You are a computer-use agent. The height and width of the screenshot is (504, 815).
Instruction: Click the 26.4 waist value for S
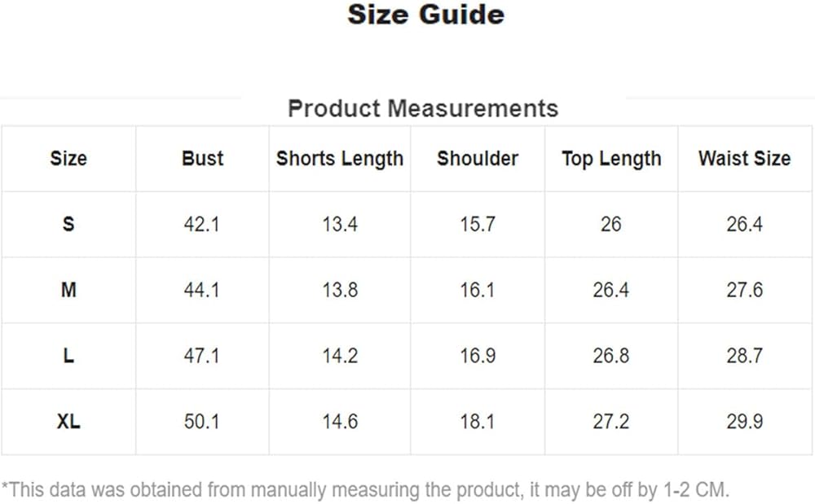744,224
